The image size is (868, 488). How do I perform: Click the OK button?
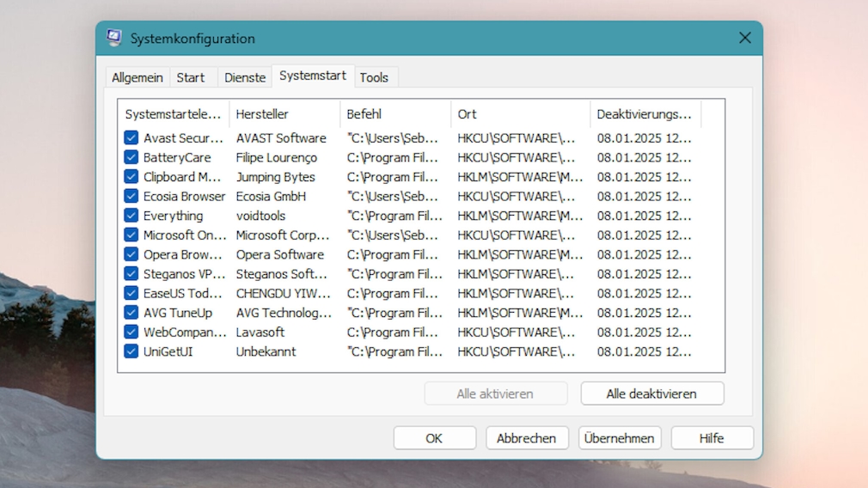pyautogui.click(x=434, y=438)
